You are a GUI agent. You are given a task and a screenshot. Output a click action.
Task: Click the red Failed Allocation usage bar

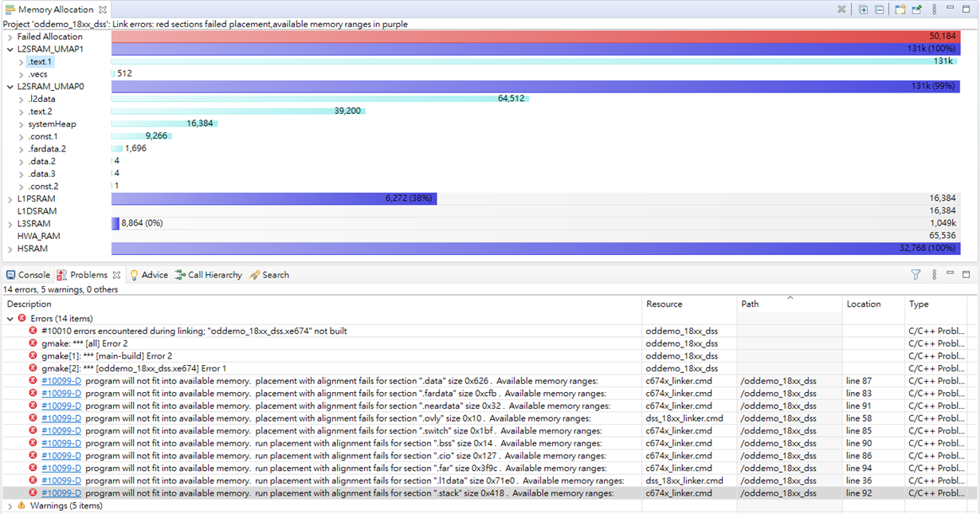click(535, 37)
